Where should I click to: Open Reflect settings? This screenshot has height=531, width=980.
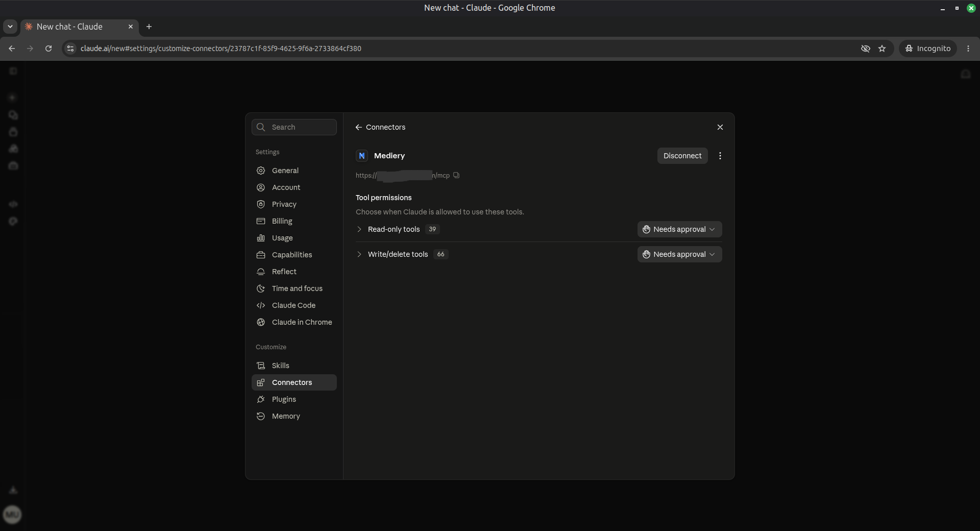coord(294,272)
